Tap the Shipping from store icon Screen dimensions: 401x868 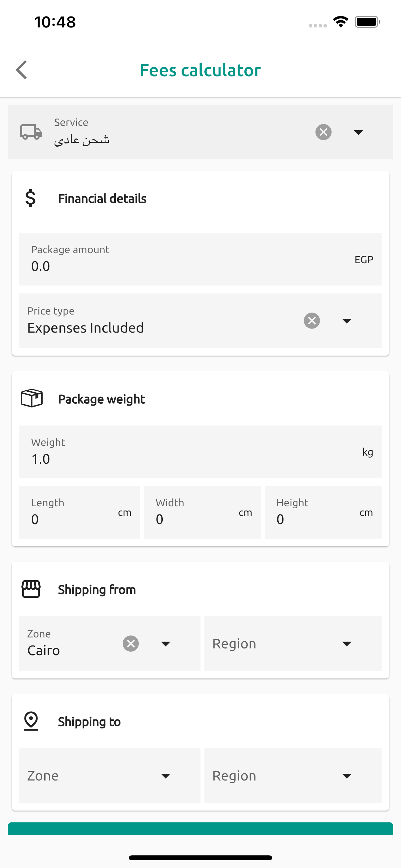[x=31, y=589]
